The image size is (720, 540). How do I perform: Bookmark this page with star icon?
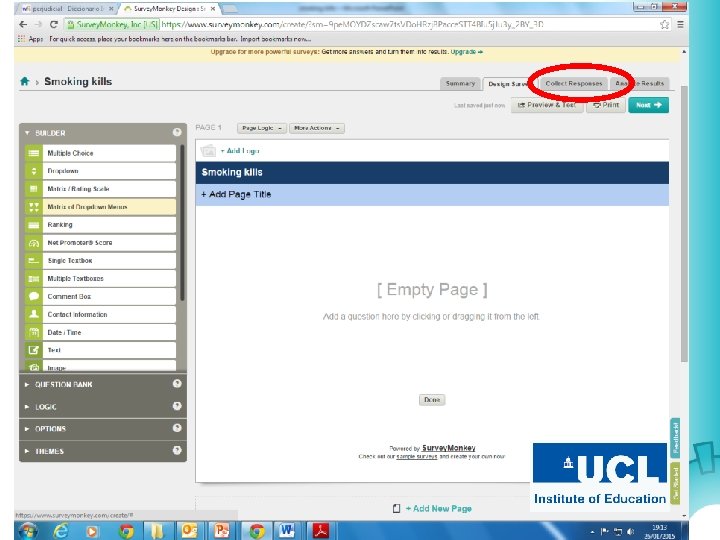point(664,25)
